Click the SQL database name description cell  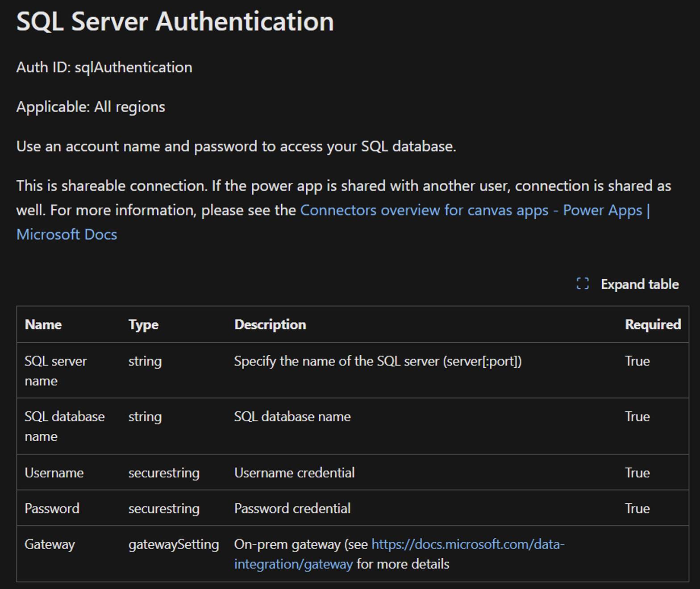(x=292, y=417)
